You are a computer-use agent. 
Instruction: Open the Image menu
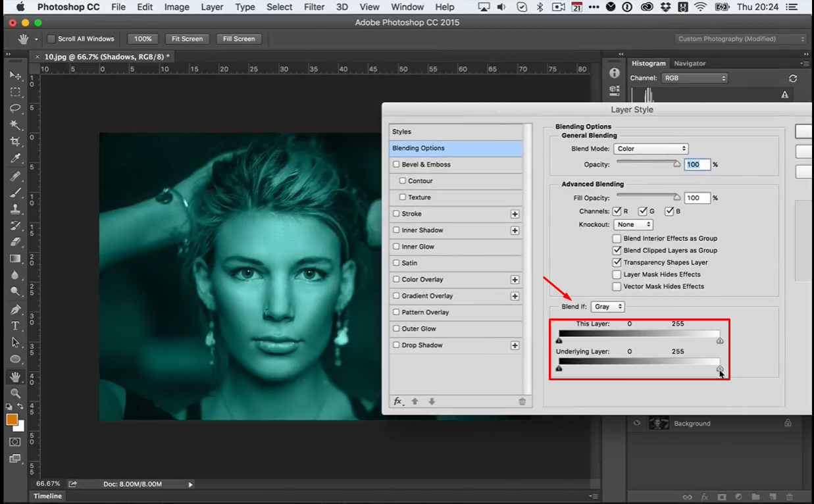click(176, 7)
